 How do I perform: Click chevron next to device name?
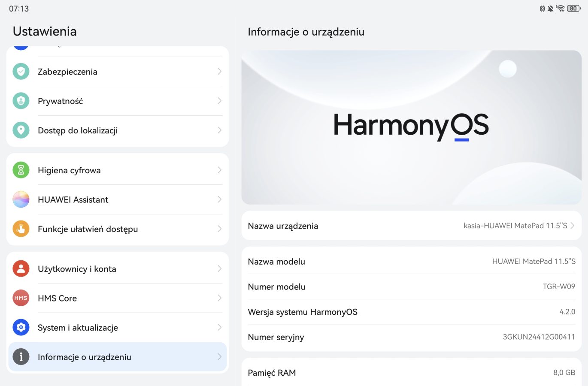(x=572, y=226)
